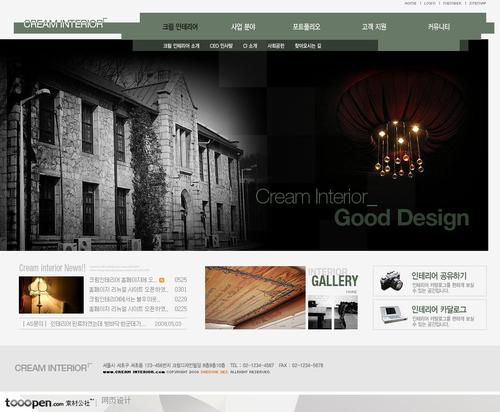Open the 커뮤니티 menu item
The height and width of the screenshot is (412, 500).
[439, 27]
